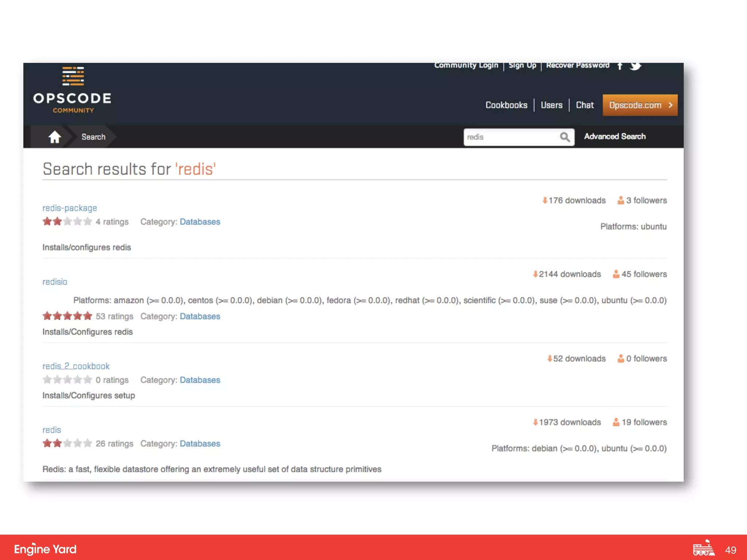This screenshot has height=560, width=747.
Task: Click the redisio five-star rating
Action: [x=67, y=316]
